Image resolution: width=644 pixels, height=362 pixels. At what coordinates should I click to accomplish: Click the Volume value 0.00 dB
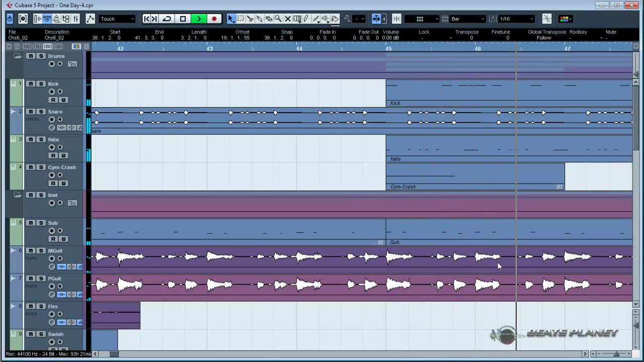point(391,38)
